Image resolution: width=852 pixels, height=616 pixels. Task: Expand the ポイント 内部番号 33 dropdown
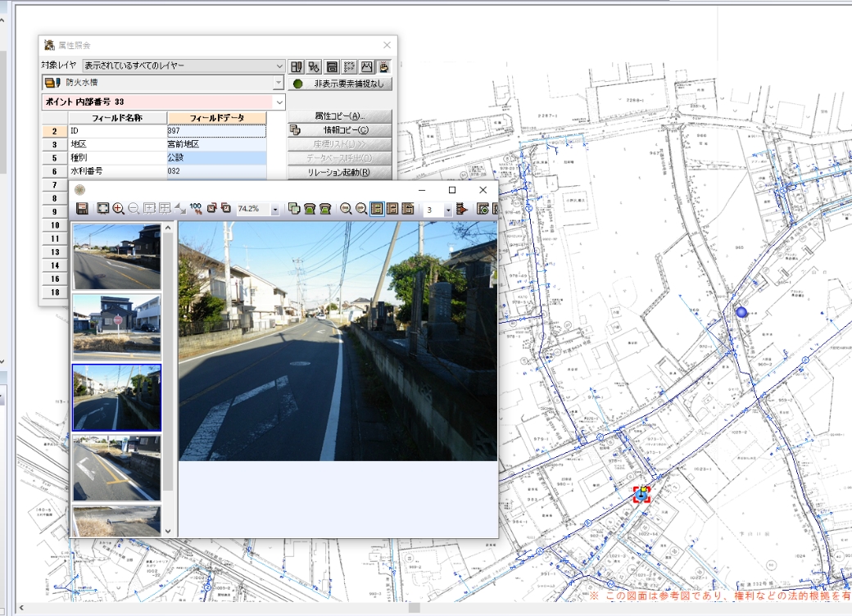279,102
